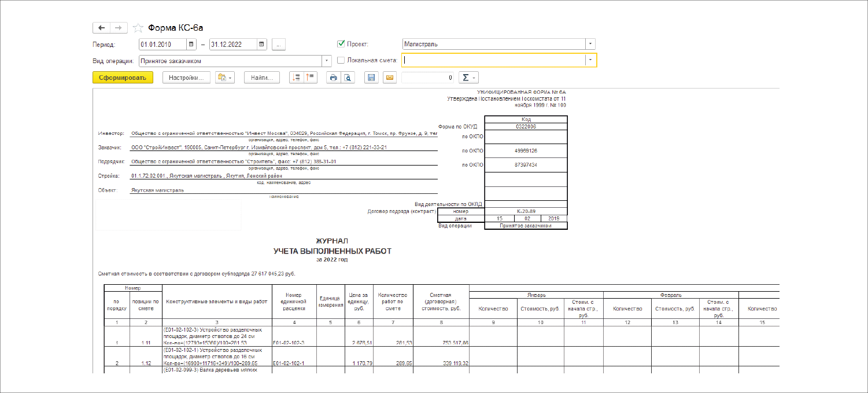This screenshot has width=868, height=393.
Task: Collapse all groups in the report
Action: coord(311,78)
